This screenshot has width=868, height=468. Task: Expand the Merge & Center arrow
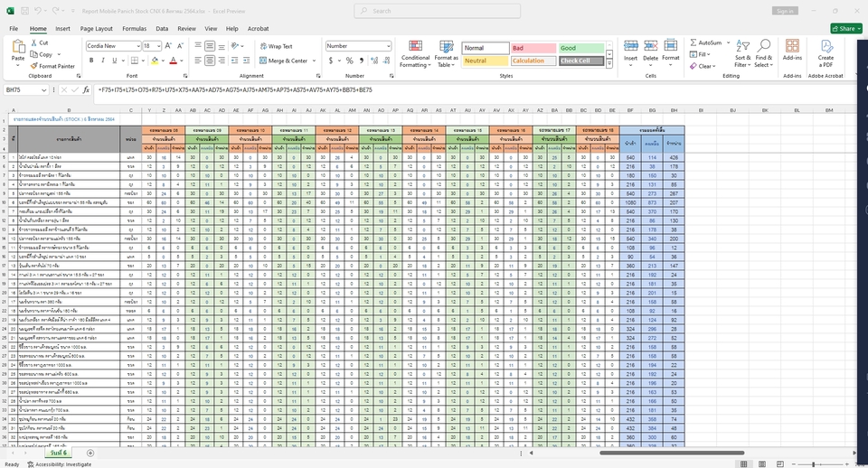coord(314,61)
